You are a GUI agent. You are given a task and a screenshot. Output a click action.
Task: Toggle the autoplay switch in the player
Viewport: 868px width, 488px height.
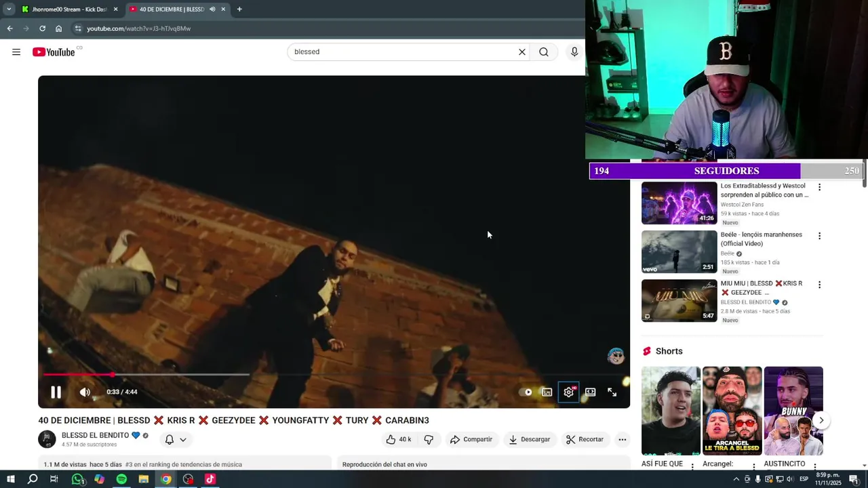point(526,392)
